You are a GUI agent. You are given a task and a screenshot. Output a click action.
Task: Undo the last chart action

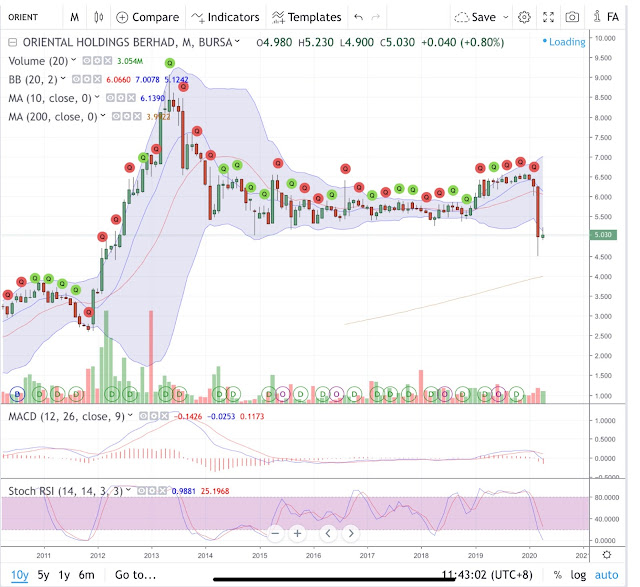coord(358,17)
